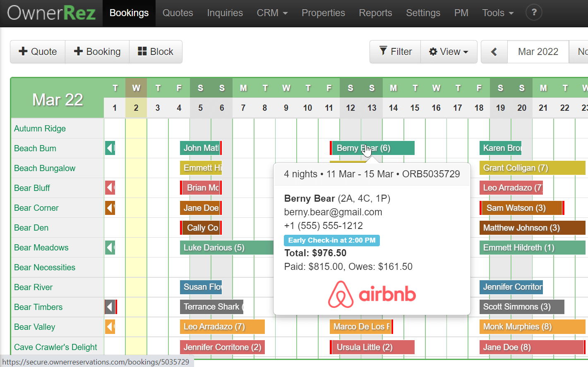Click the Early Check-in at 2:00 PM badge
588x367 pixels.
coord(331,240)
